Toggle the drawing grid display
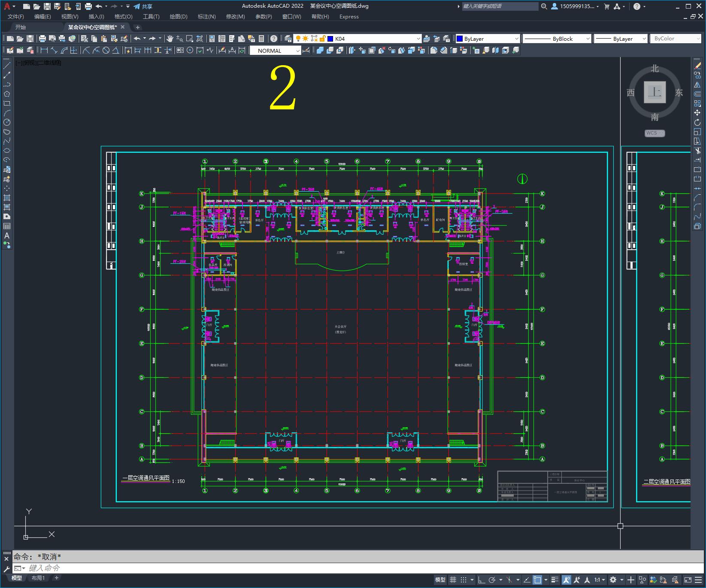Image resolution: width=706 pixels, height=588 pixels. click(x=453, y=580)
